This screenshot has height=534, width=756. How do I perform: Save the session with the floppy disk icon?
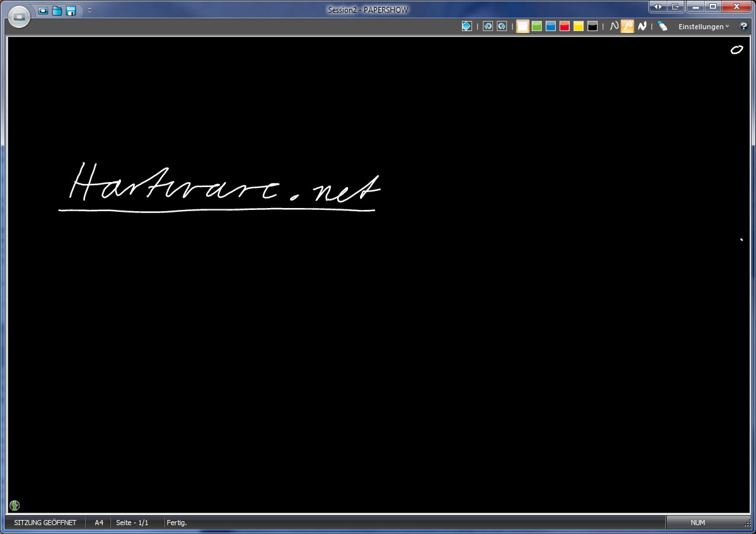pyautogui.click(x=71, y=11)
